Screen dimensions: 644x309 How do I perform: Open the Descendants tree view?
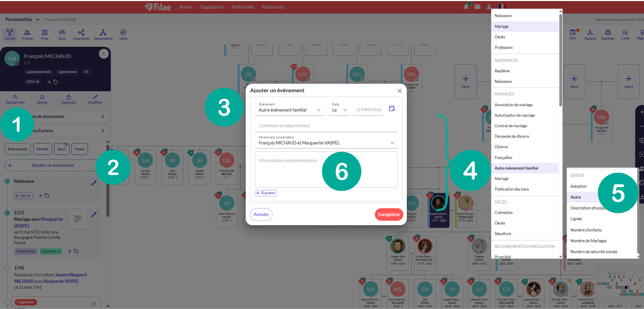pos(103,34)
